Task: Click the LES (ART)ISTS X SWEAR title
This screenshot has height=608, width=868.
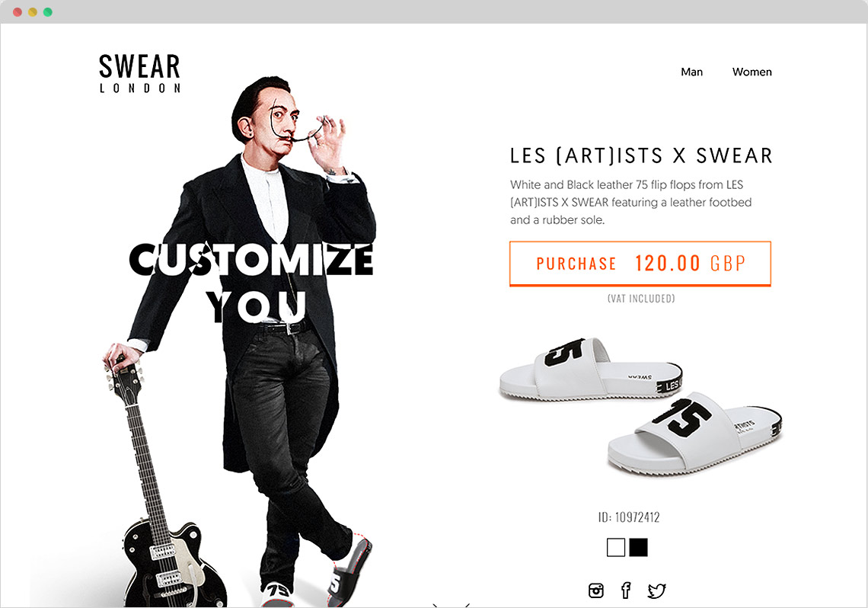Action: pyautogui.click(x=641, y=156)
